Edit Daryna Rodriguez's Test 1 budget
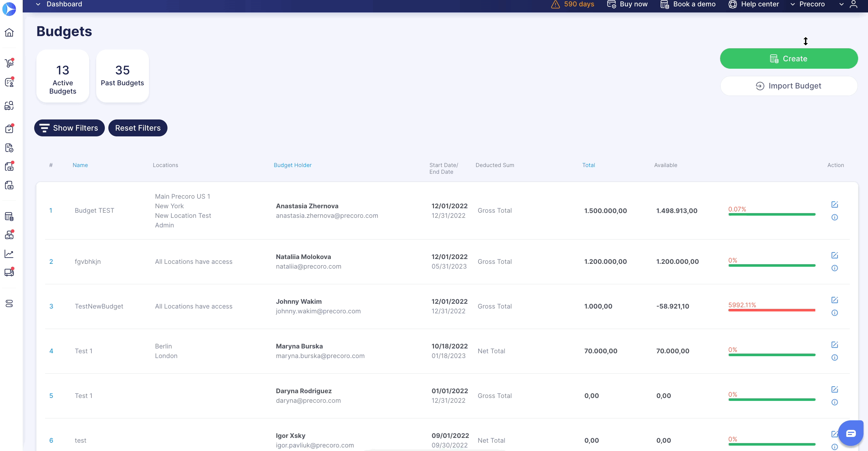This screenshot has width=868, height=451. tap(835, 390)
